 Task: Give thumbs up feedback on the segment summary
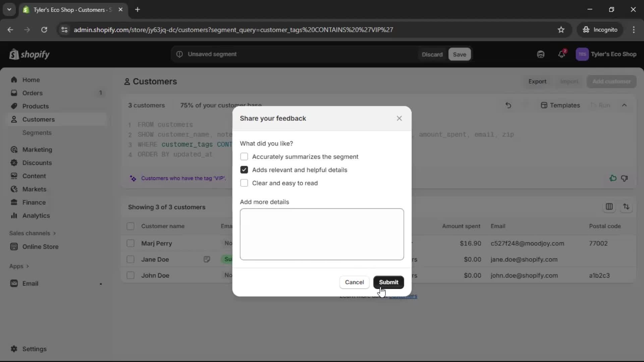[x=613, y=178]
